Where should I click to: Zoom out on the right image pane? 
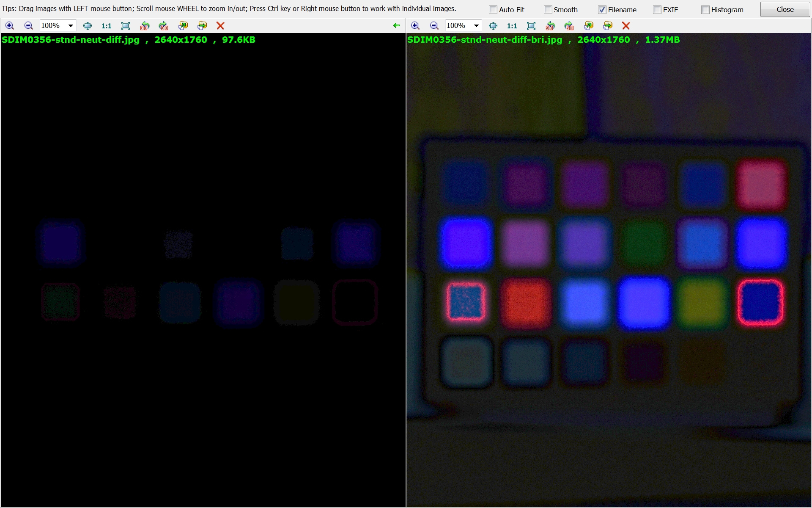(434, 26)
